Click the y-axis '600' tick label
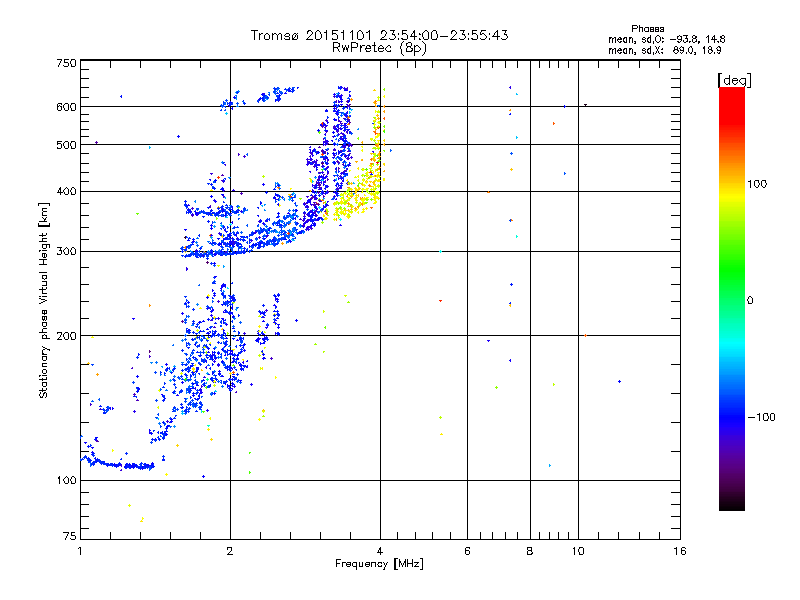 [x=66, y=107]
